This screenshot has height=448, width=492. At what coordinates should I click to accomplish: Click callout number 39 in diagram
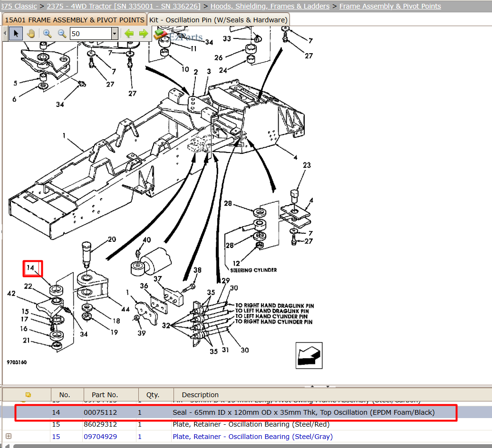[142, 333]
